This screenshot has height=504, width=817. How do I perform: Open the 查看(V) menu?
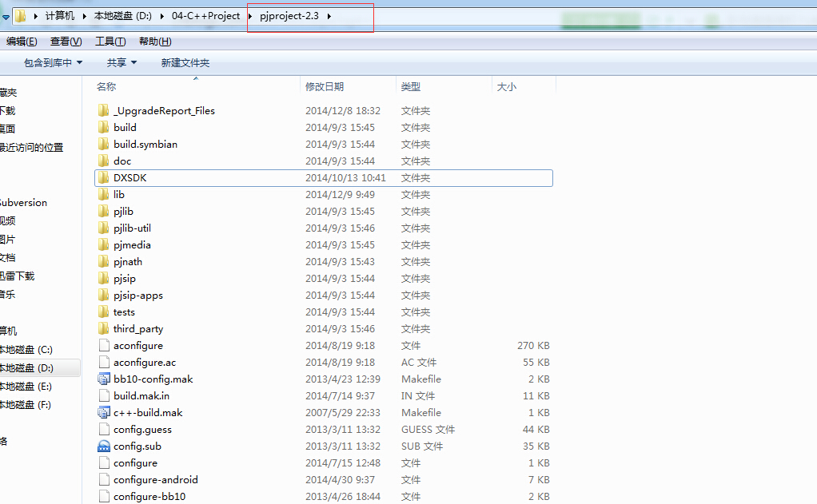66,41
